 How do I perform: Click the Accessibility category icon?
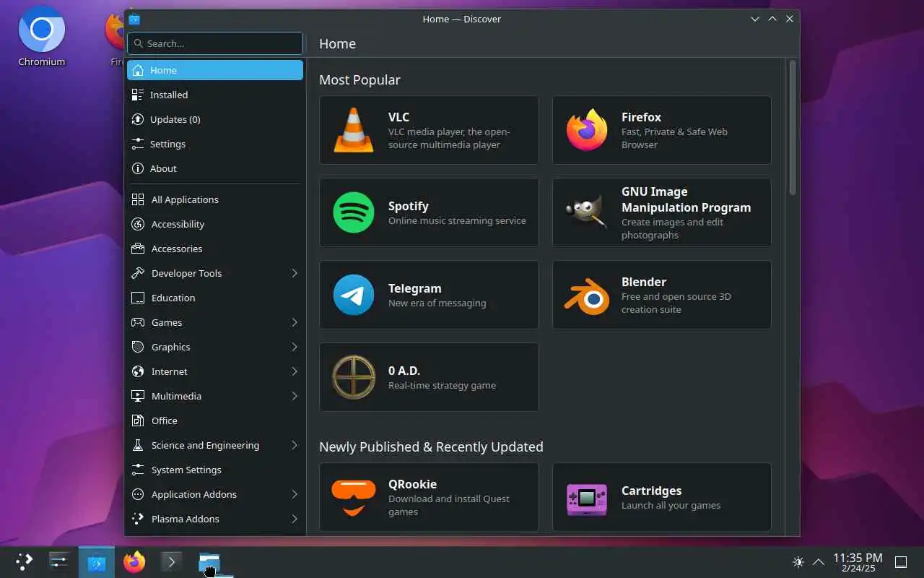click(x=138, y=224)
